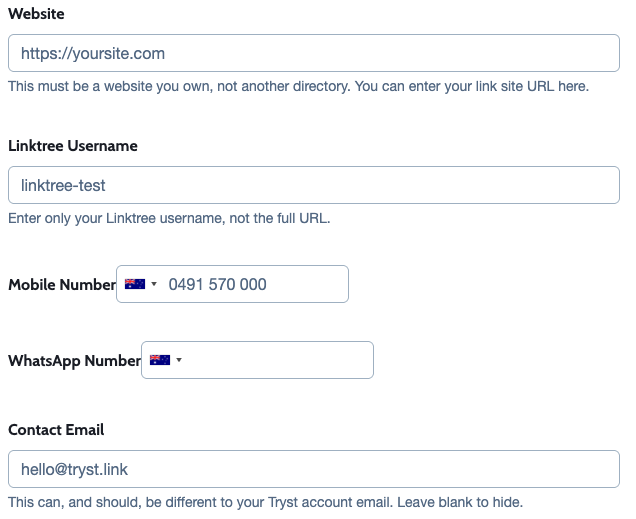
Task: Click the Mobile Number label
Action: tap(62, 284)
